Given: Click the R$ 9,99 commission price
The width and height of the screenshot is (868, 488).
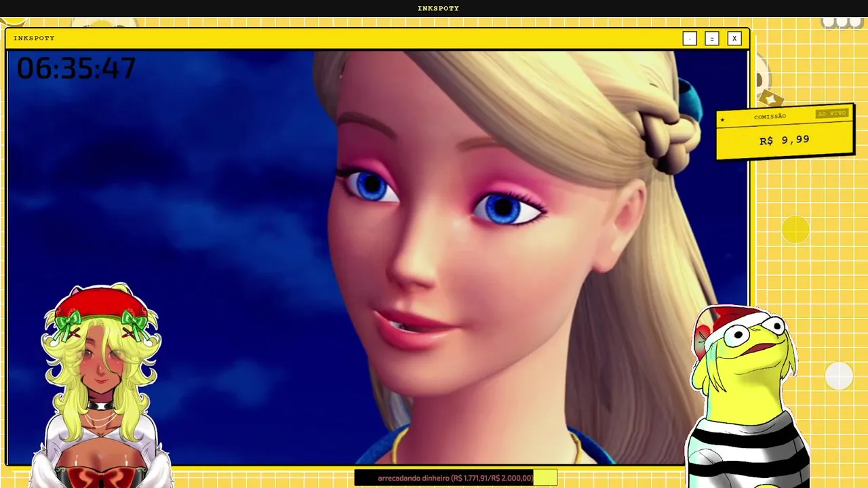Looking at the screenshot, I should pos(785,140).
